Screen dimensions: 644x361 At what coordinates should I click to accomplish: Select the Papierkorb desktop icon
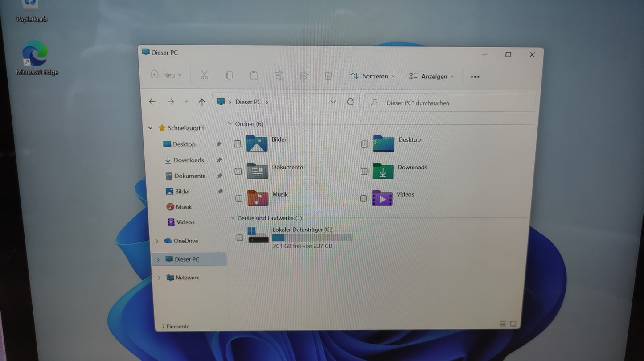click(31, 12)
